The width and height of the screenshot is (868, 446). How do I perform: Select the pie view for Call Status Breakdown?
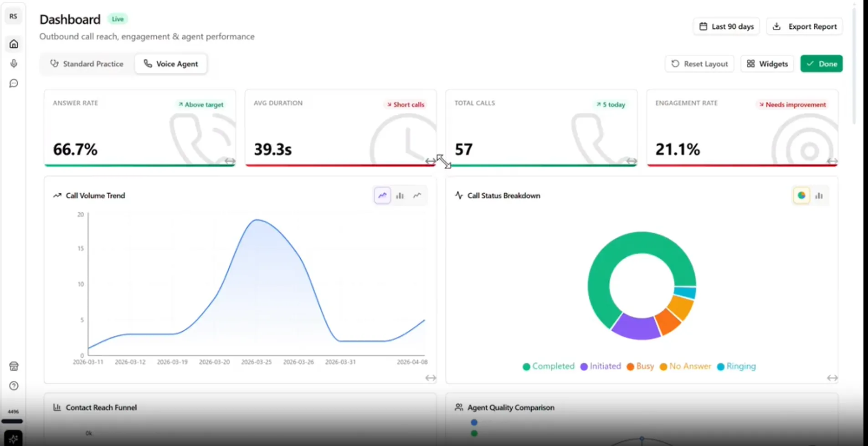[x=801, y=195]
